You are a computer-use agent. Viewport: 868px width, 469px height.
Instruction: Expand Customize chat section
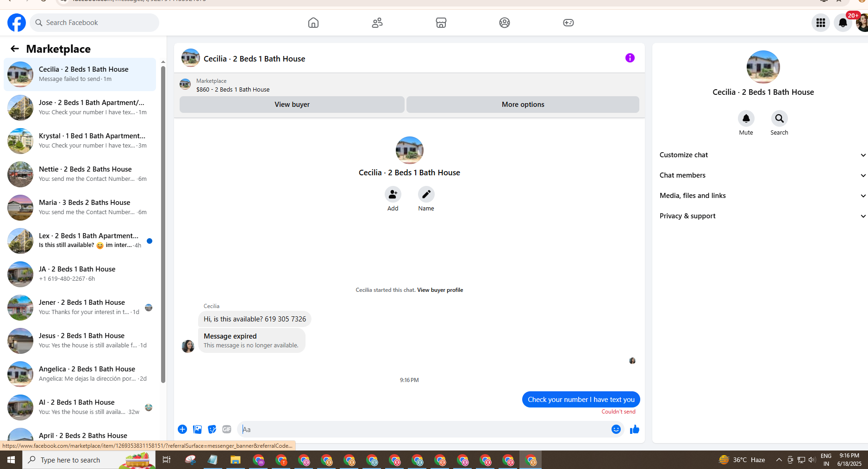762,155
